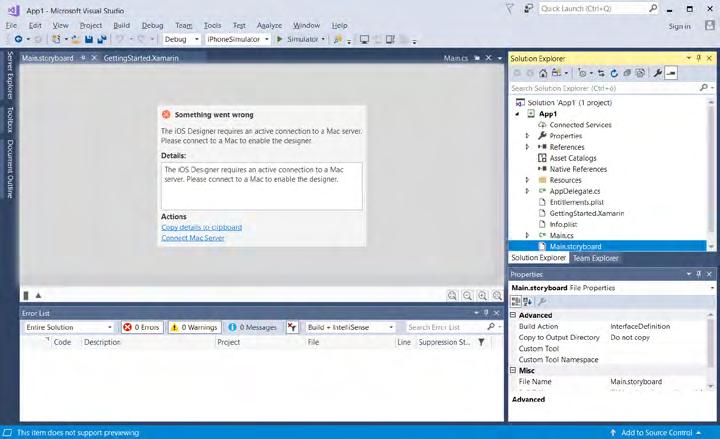Viewport: 720px width, 439px height.
Task: Select Entitlements.plist in Solution Explorer
Action: (576, 202)
